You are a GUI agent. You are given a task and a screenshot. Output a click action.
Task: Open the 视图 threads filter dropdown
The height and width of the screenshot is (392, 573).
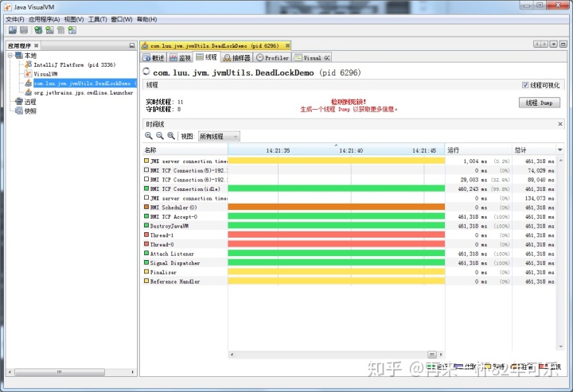coord(219,136)
